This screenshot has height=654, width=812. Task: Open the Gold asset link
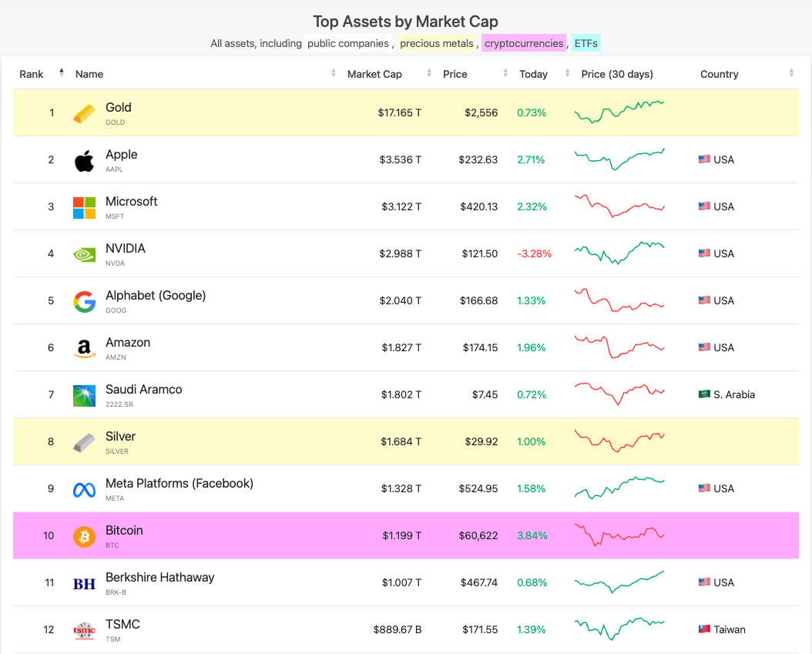(x=119, y=107)
